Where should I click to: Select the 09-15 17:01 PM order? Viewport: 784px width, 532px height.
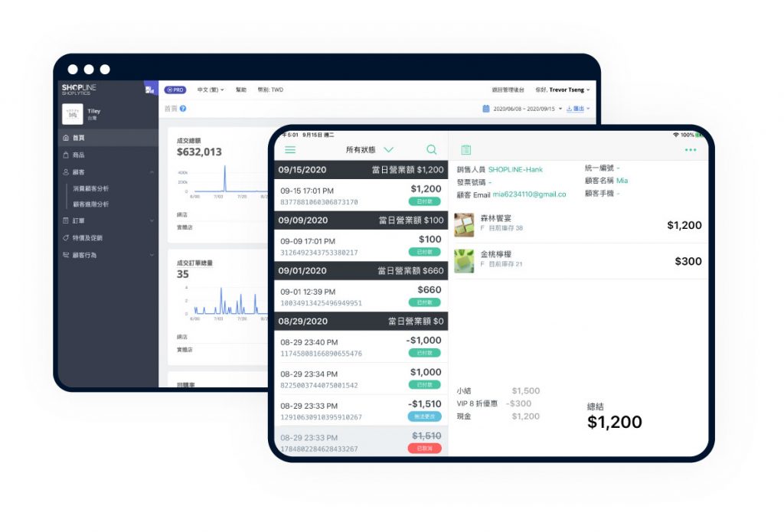tap(361, 195)
